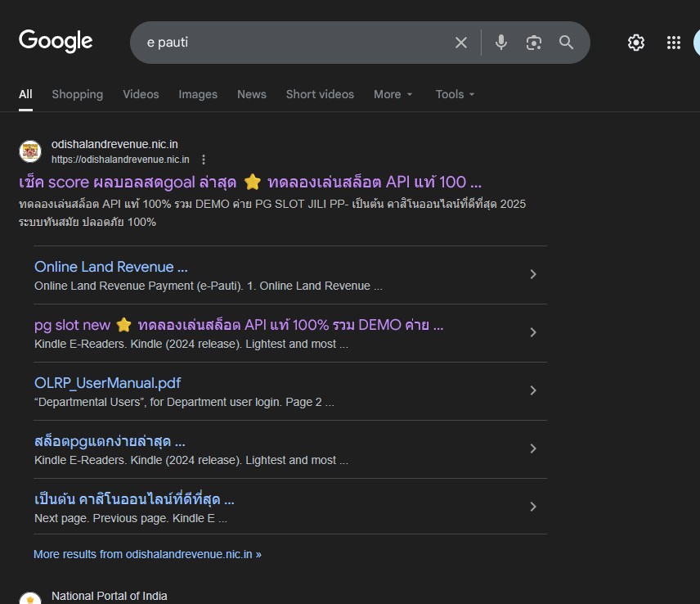Click National Portal of India site name
Image resolution: width=700 pixels, height=604 pixels.
(110, 596)
